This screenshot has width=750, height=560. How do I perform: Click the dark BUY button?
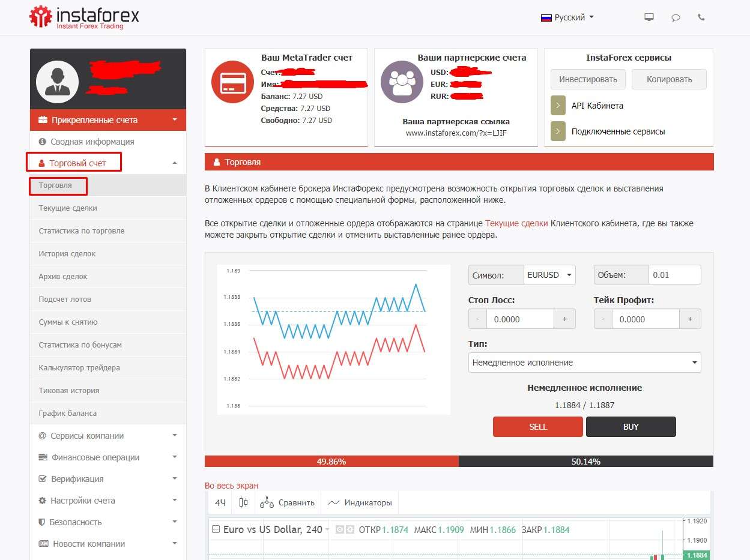(x=631, y=427)
